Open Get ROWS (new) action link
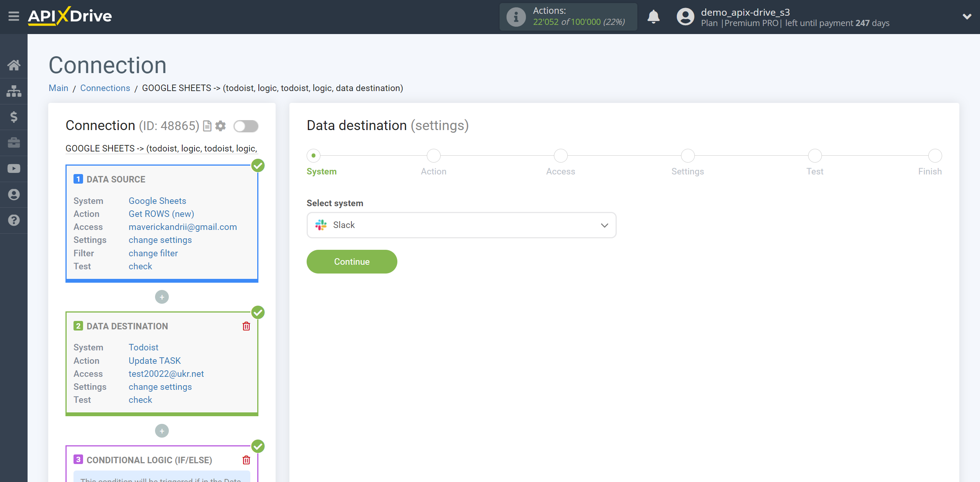980x482 pixels. click(x=161, y=214)
